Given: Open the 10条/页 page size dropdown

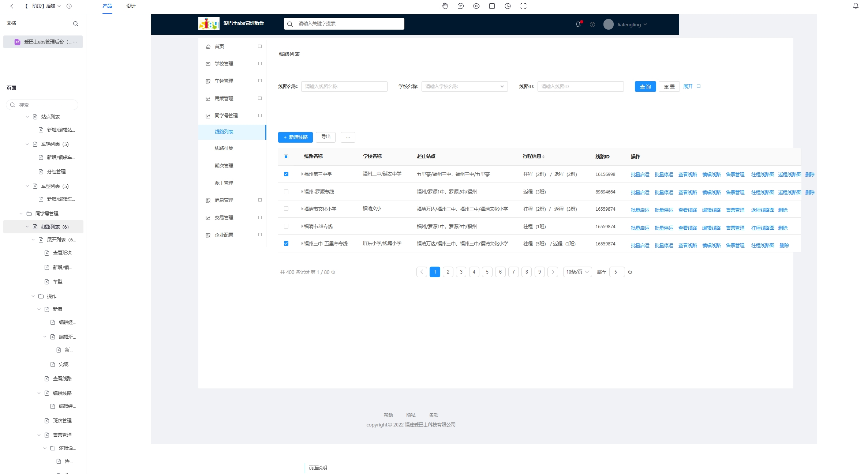Looking at the screenshot, I should (x=577, y=272).
